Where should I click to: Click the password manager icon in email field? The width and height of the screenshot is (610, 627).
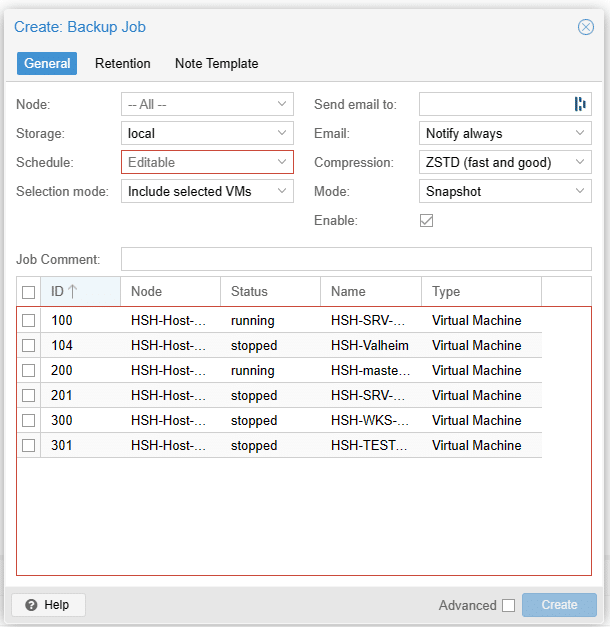click(579, 104)
